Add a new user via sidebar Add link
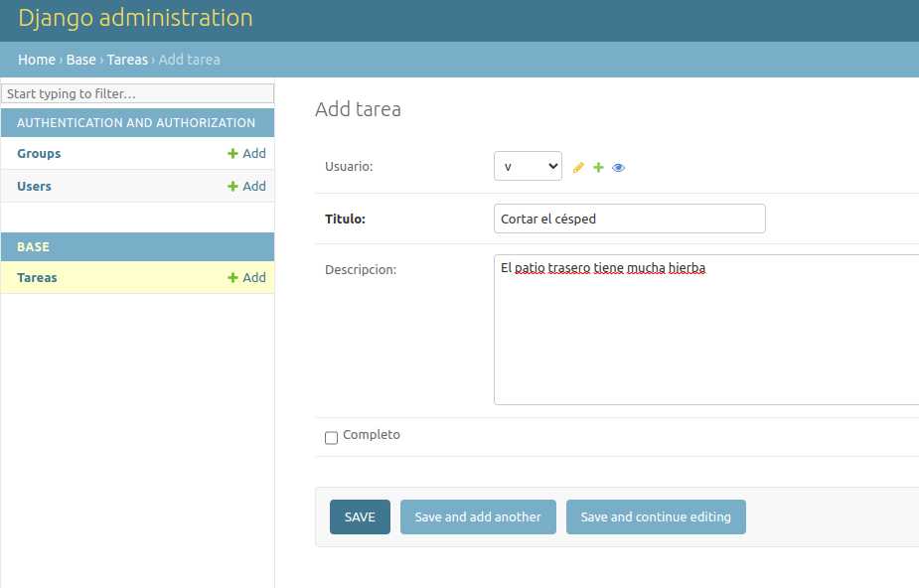 point(246,187)
